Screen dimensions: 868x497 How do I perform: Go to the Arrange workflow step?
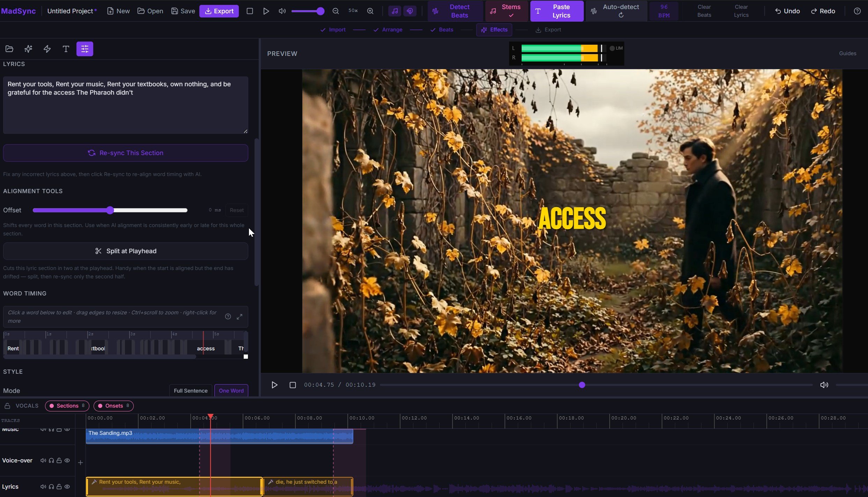[388, 30]
